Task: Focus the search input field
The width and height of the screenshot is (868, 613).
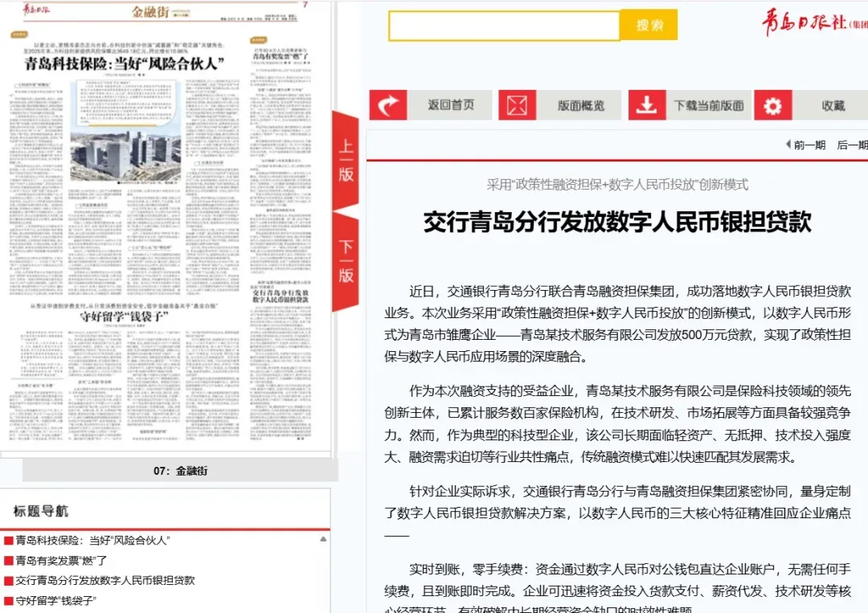Action: coord(504,26)
